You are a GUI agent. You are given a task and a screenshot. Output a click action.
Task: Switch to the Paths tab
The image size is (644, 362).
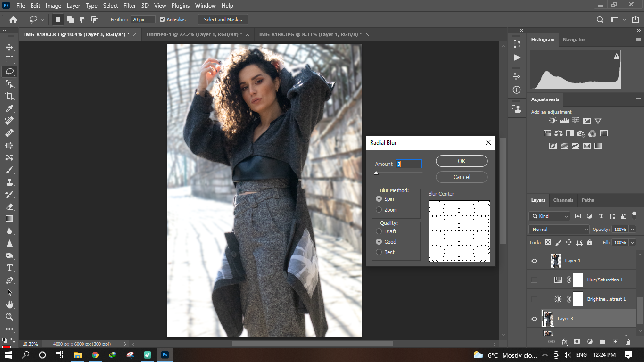(587, 200)
